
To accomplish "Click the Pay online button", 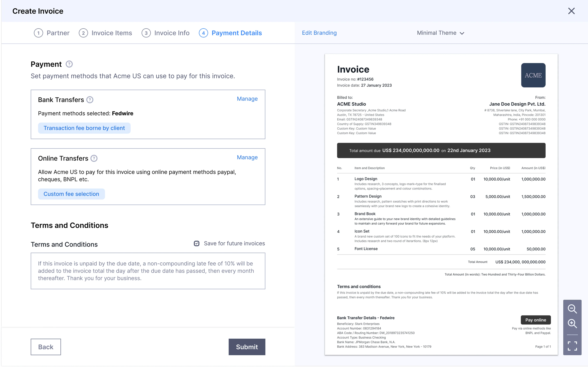I will (x=536, y=320).
